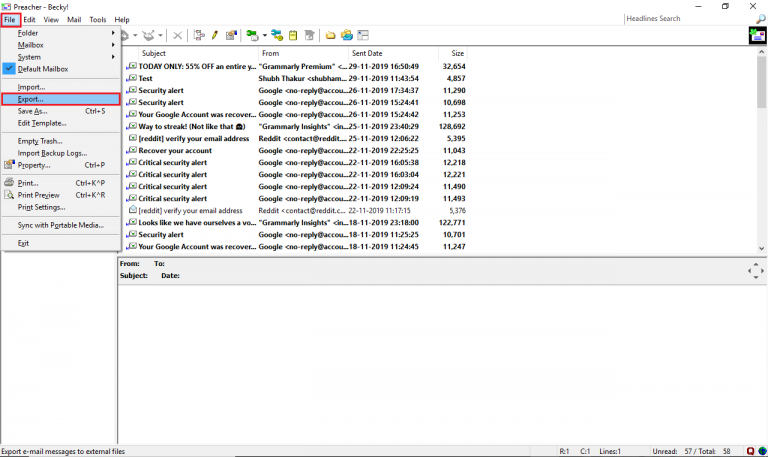Screen dimensions: 768x457
Task: Click message list scrollbar up arrow
Action: click(762, 51)
